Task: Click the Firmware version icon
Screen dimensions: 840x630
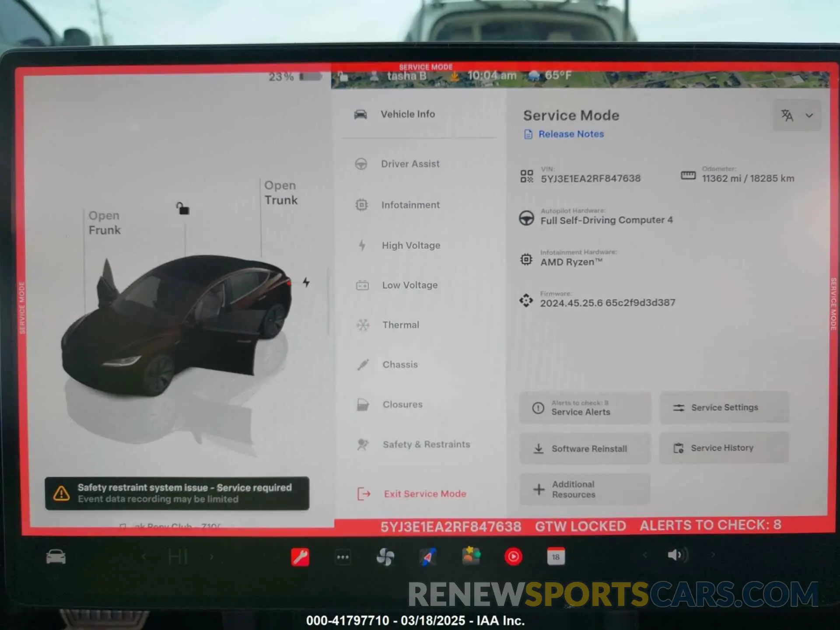Action: point(526,301)
